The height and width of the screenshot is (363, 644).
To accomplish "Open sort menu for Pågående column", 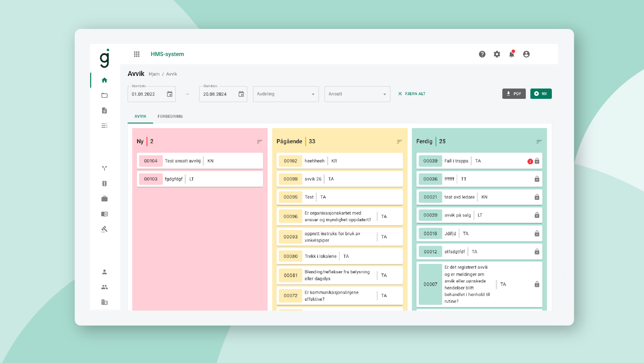I will pyautogui.click(x=399, y=142).
